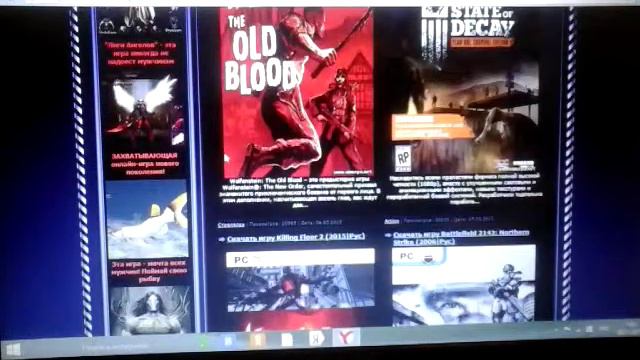640x360 pixels.
Task: Click the arrow icon beside Killing Floor 2 link
Action: (x=222, y=239)
